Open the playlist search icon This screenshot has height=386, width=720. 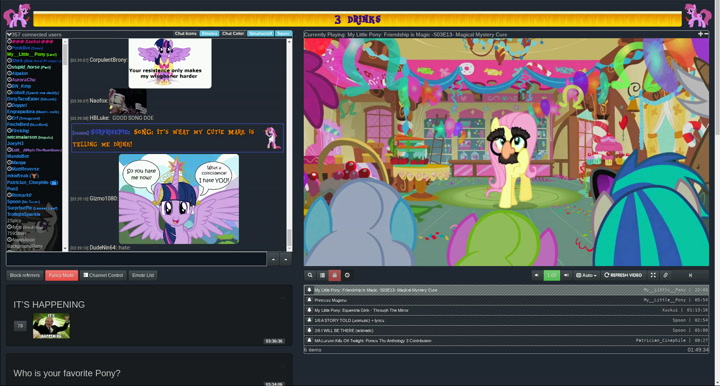coord(310,275)
